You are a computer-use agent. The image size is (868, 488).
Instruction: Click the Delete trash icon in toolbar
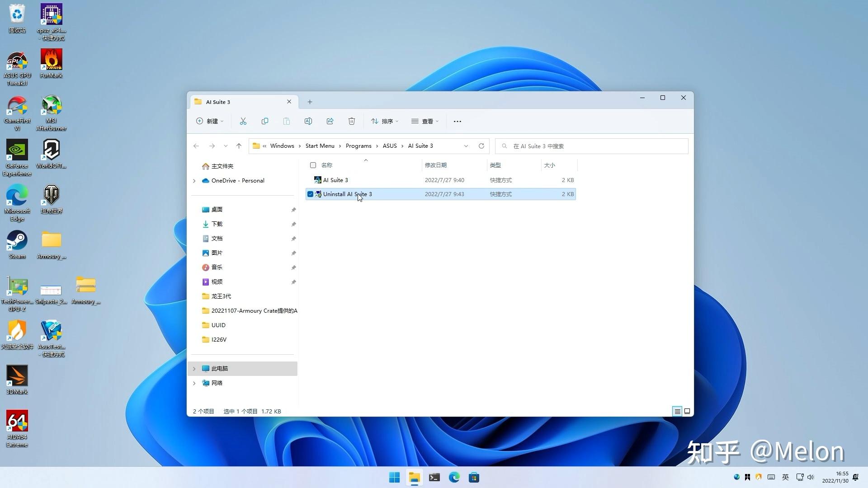tap(352, 121)
